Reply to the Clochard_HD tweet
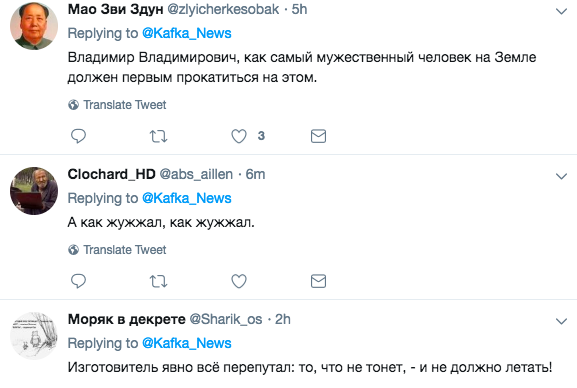The width and height of the screenshot is (577, 388). coord(78,281)
